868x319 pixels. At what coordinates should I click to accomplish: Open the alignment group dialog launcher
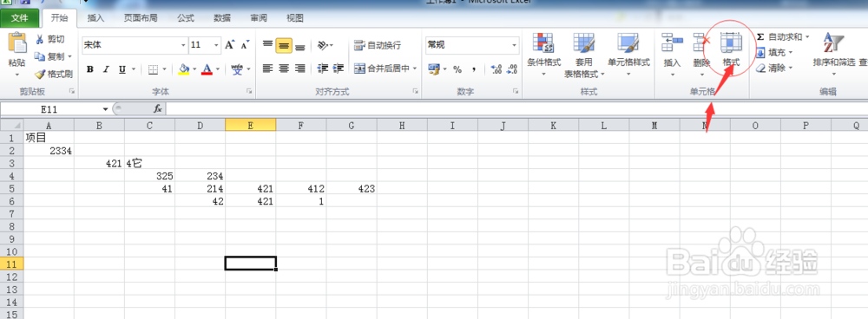(416, 91)
